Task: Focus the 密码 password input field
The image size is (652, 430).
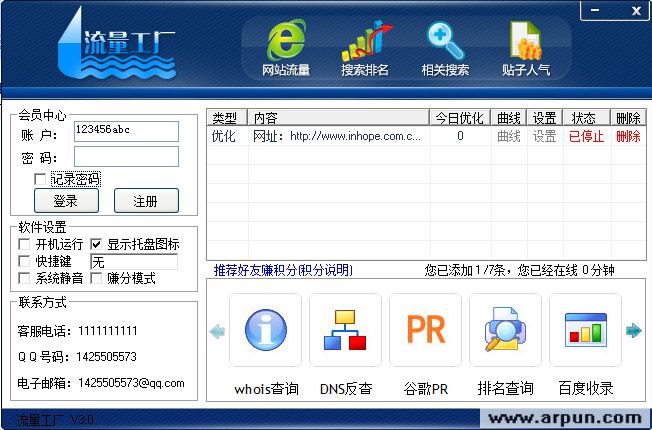Action: point(126,156)
